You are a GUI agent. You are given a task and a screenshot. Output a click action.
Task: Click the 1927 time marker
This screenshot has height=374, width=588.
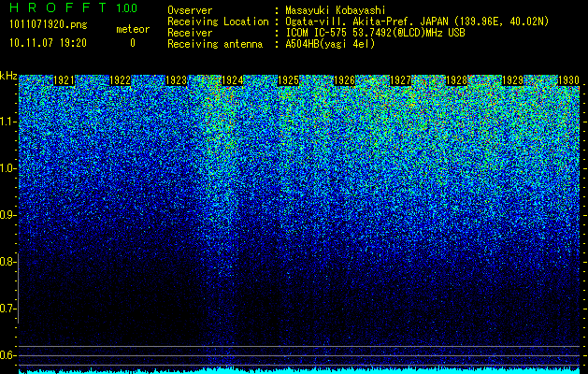[400, 80]
